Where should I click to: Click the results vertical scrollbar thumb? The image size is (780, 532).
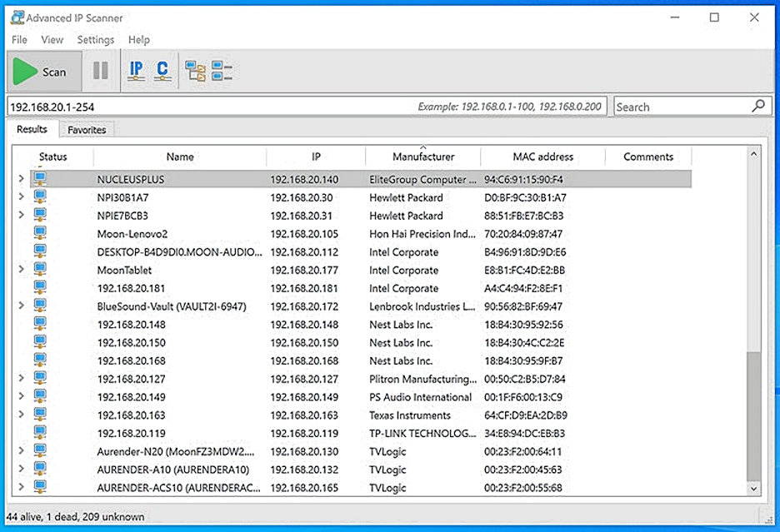coord(753,416)
